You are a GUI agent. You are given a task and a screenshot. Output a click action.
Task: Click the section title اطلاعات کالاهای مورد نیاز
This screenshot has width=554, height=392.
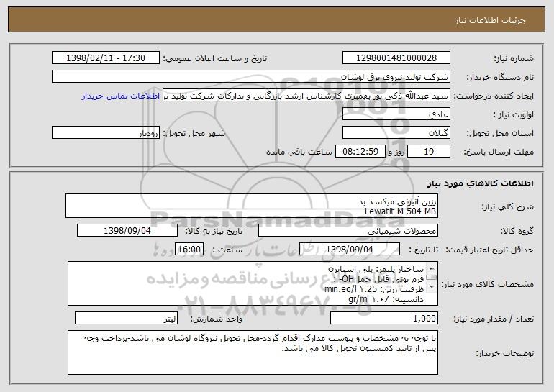480,183
